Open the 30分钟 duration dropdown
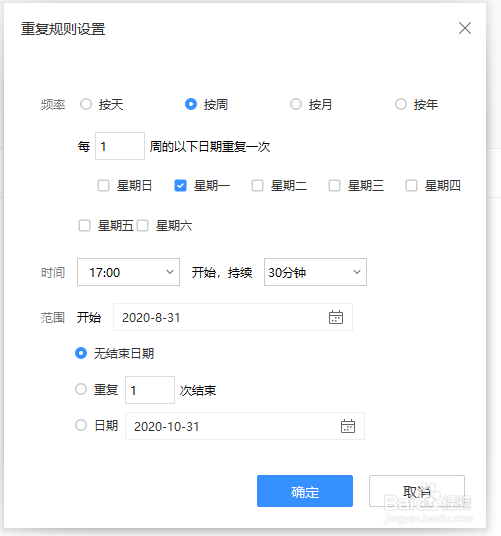The width and height of the screenshot is (501, 536). tap(315, 272)
